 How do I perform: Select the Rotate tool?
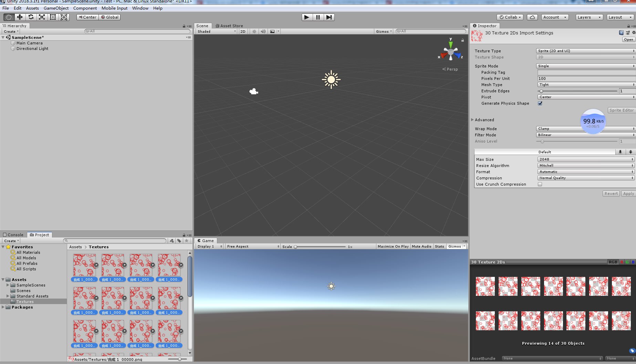pyautogui.click(x=31, y=17)
